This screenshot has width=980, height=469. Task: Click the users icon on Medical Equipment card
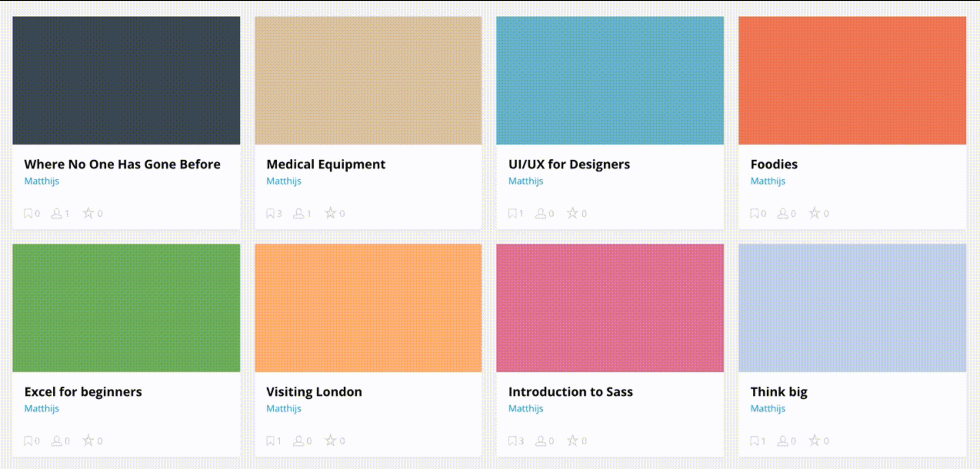pos(298,213)
